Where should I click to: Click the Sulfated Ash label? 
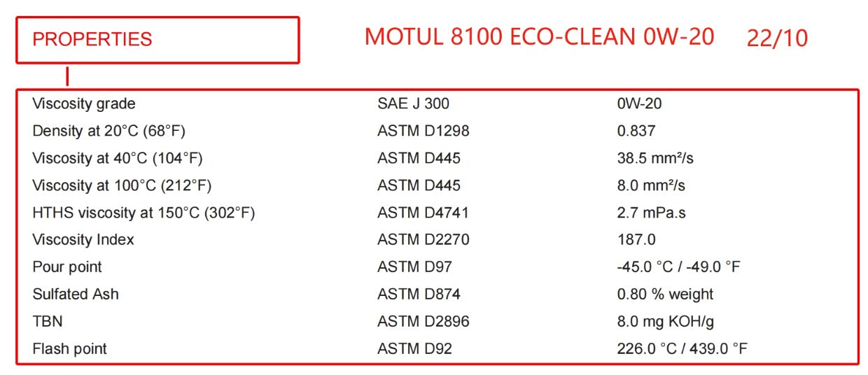click(76, 294)
